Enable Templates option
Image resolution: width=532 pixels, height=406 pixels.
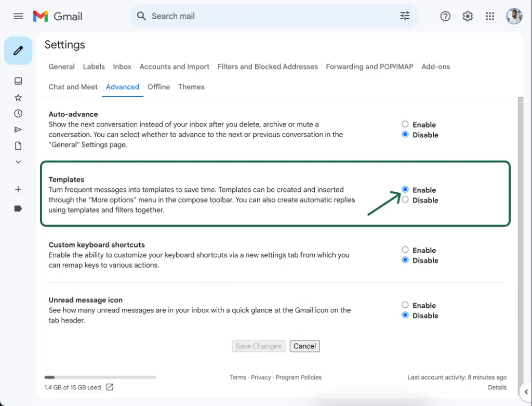pyautogui.click(x=405, y=189)
